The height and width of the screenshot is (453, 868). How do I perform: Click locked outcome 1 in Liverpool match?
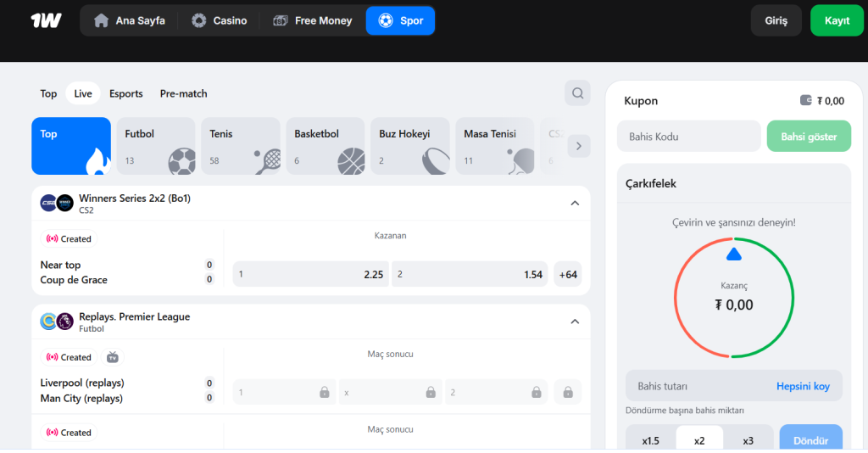tap(284, 392)
